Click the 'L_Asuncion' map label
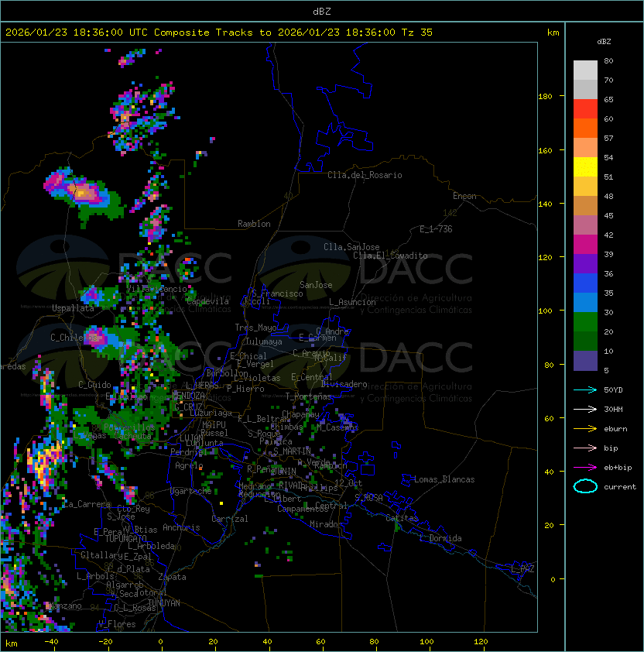This screenshot has height=652, width=644. click(x=352, y=302)
